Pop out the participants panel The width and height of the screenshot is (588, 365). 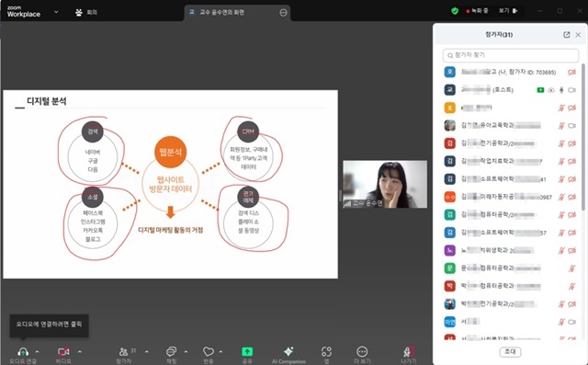(x=566, y=35)
